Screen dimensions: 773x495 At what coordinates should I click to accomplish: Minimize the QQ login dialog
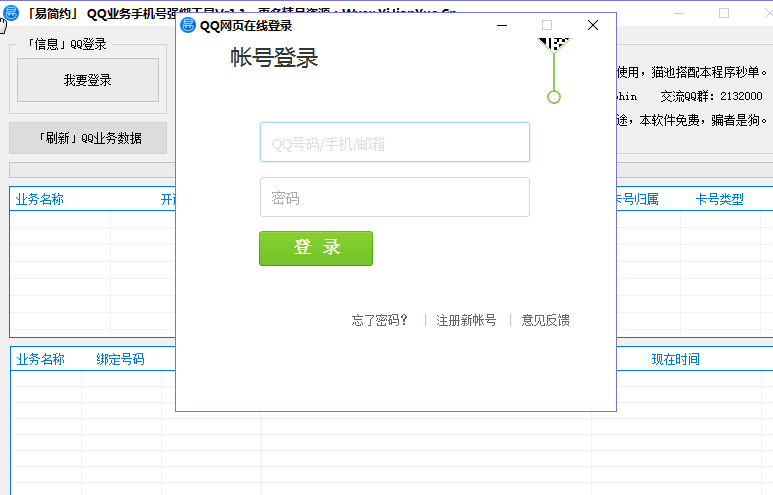[501, 25]
